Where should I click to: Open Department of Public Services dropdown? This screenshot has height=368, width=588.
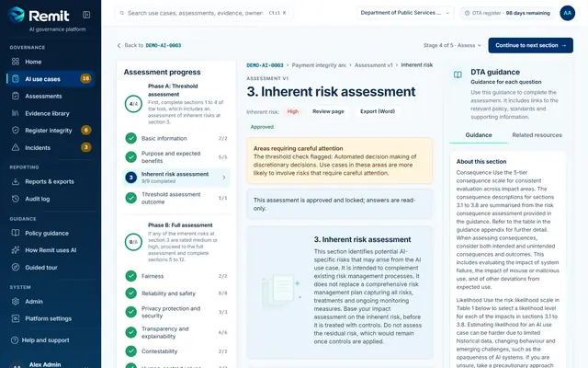[x=405, y=13]
